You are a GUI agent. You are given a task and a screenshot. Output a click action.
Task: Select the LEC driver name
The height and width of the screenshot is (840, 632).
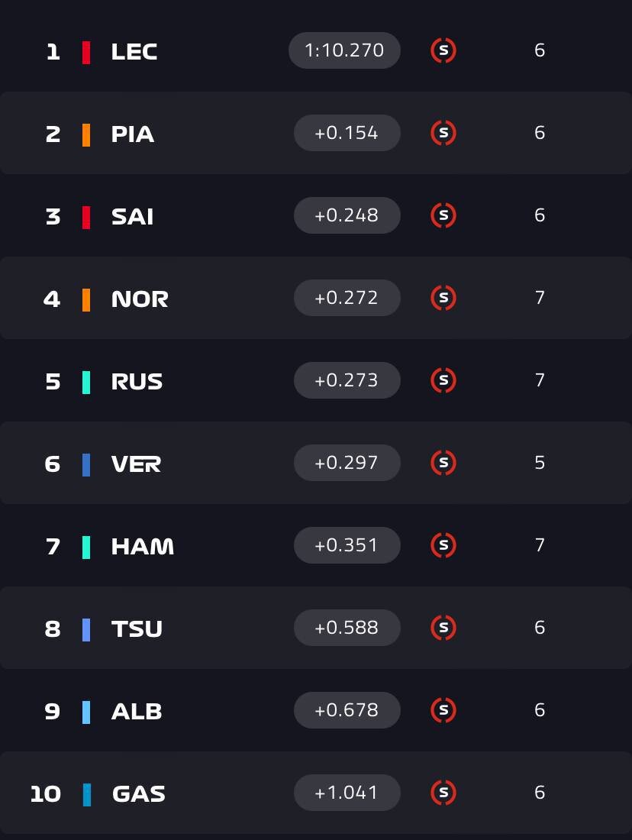tap(134, 52)
